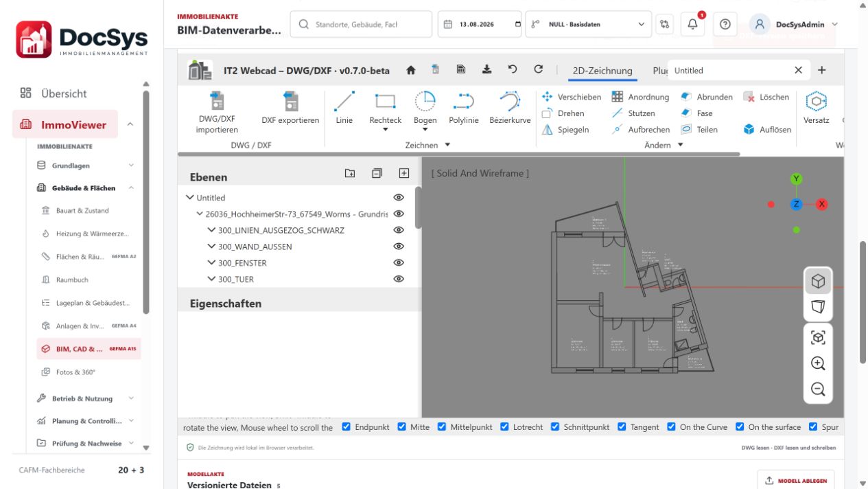Uncheck the Mitte snap checkbox
868x489 pixels.
(402, 427)
